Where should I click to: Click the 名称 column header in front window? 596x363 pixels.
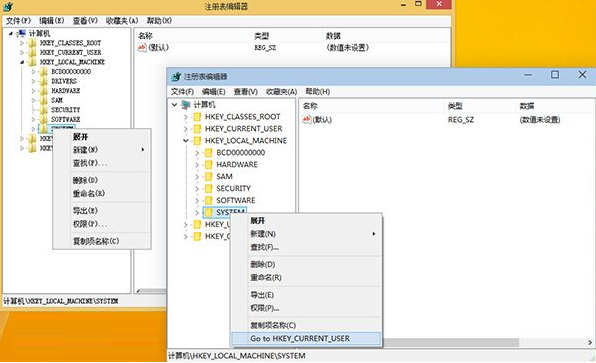[372, 106]
